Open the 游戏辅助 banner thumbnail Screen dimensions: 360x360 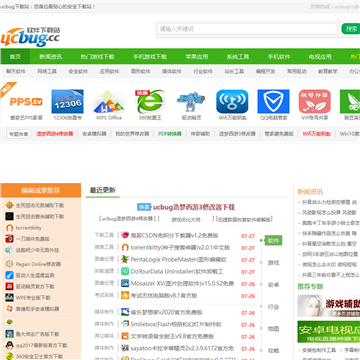point(329,305)
